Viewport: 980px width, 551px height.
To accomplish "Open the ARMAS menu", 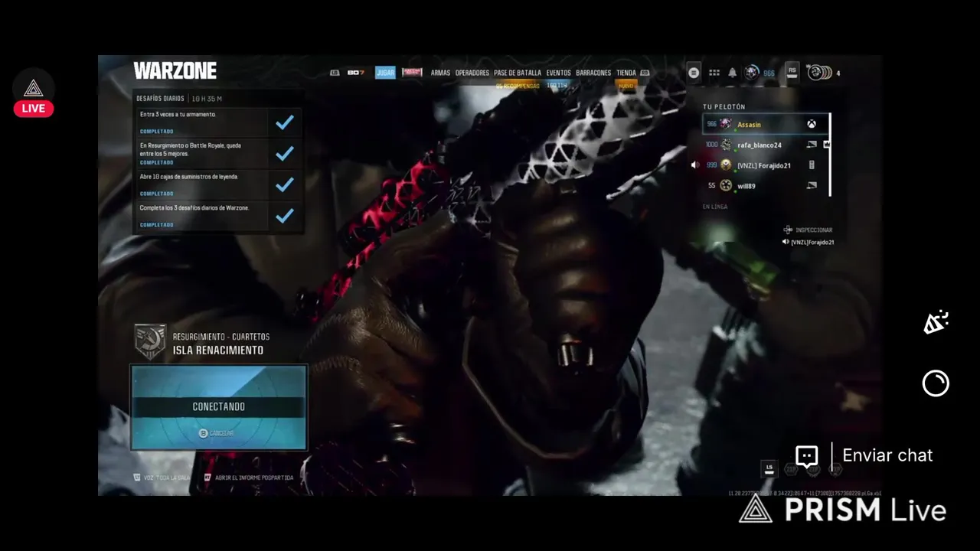I will pos(440,73).
